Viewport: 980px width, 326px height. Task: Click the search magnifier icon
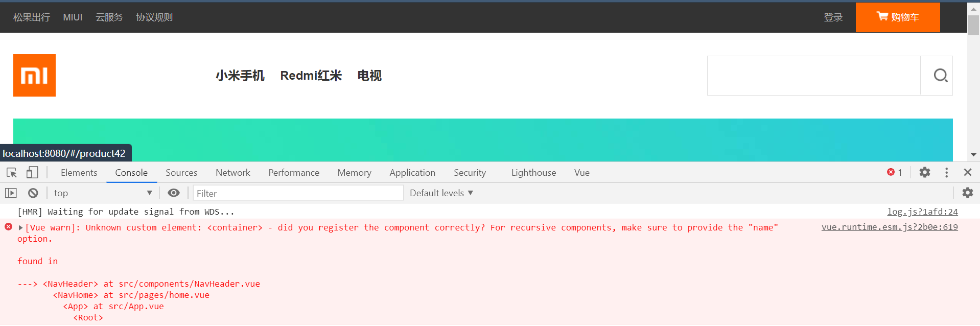pyautogui.click(x=940, y=76)
